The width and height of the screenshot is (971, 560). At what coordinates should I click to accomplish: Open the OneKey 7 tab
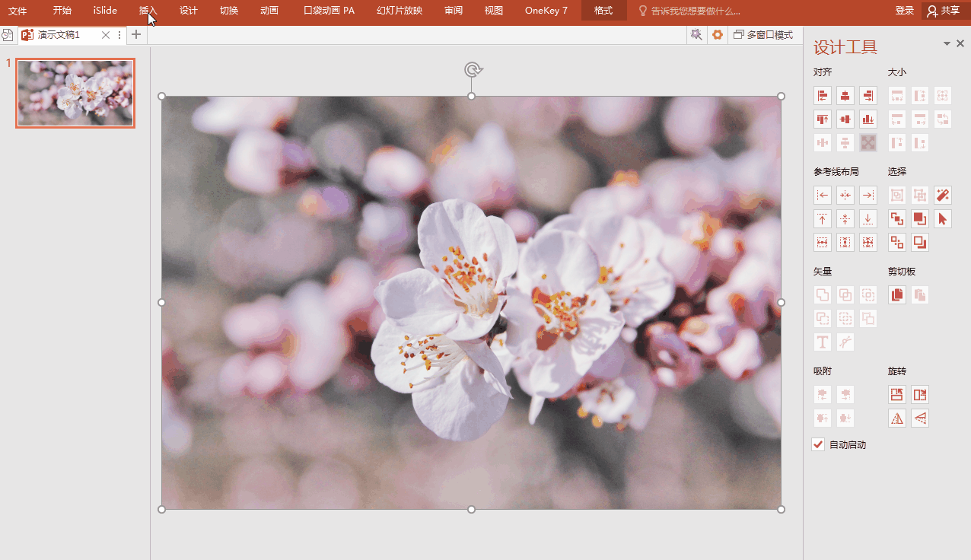click(x=546, y=11)
